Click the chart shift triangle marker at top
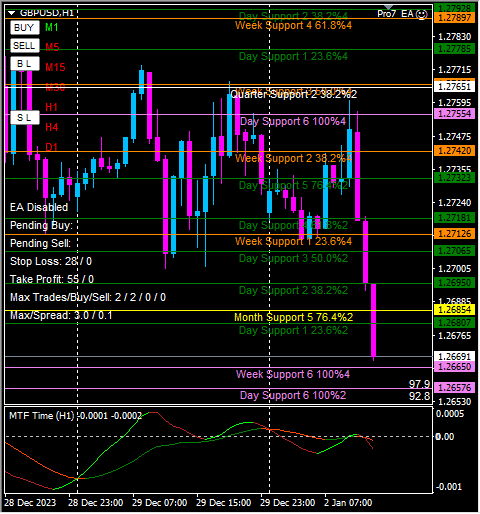480x514 pixels. (x=389, y=7)
